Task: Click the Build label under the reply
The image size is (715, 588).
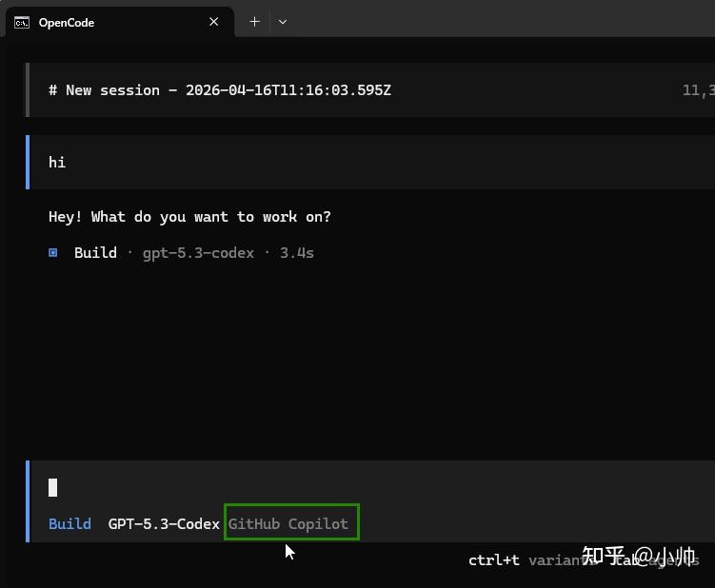Action: (x=95, y=252)
